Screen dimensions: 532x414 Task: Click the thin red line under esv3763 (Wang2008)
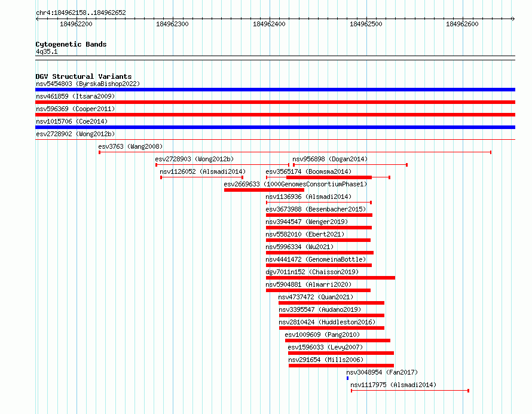tap(295, 152)
